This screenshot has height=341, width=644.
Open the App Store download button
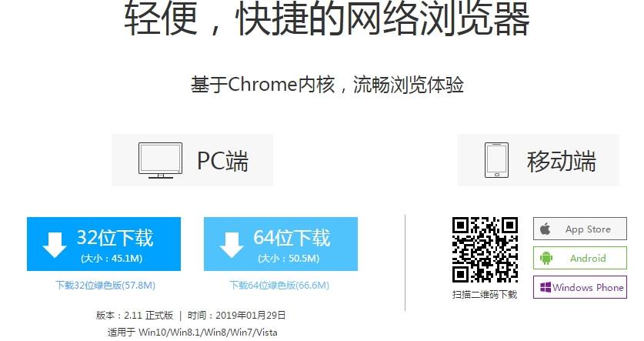[580, 229]
